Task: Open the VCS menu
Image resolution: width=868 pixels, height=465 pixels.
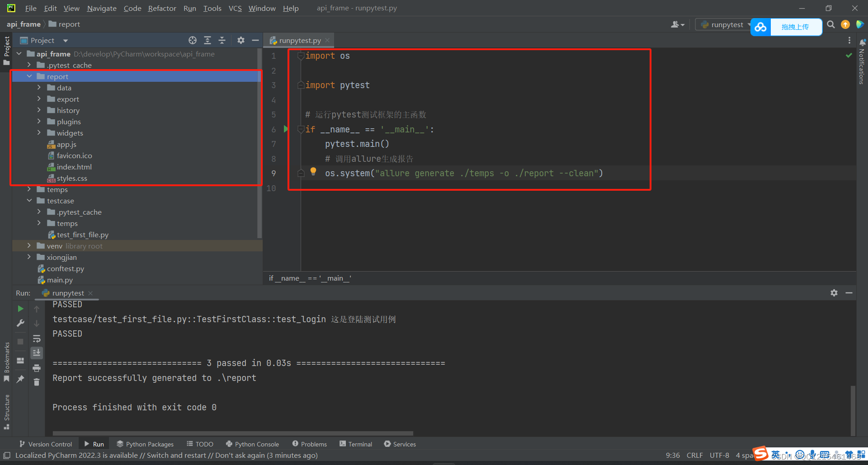Action: pos(235,8)
